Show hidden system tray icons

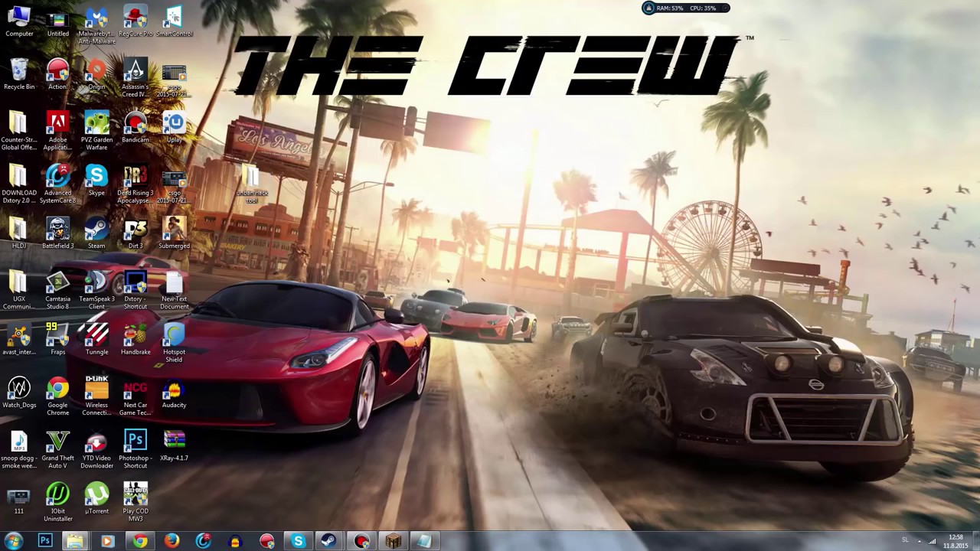[919, 541]
